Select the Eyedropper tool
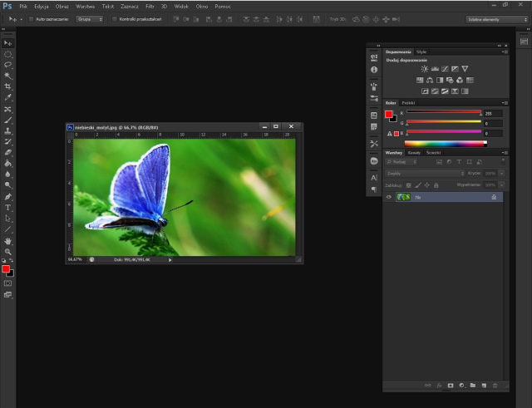The width and height of the screenshot is (532, 408). pos(7,98)
